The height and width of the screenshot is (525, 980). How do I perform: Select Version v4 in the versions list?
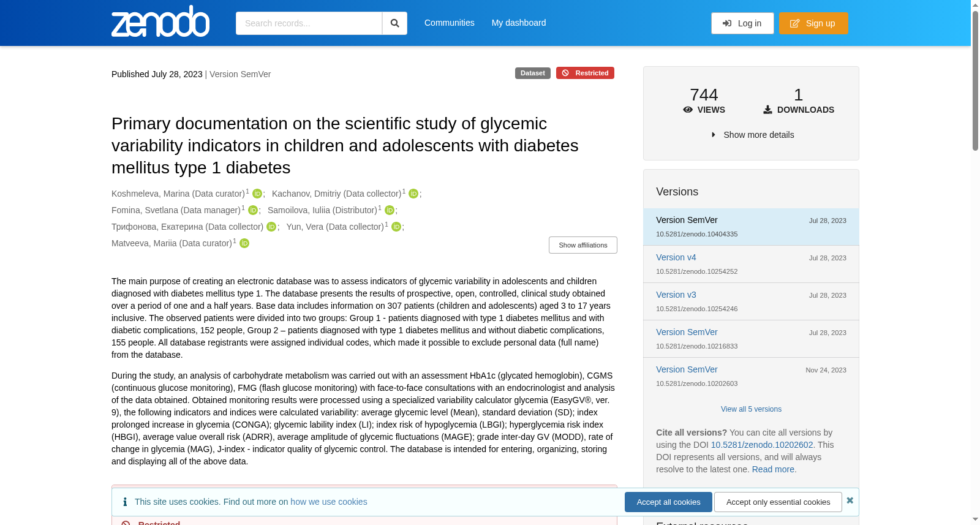[x=676, y=257]
